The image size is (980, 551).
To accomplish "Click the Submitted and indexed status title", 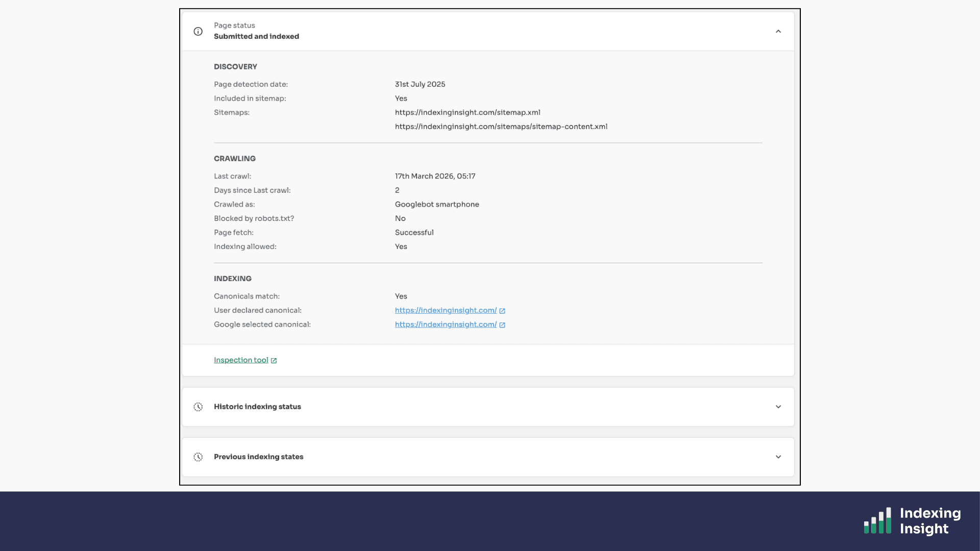I will click(x=256, y=36).
